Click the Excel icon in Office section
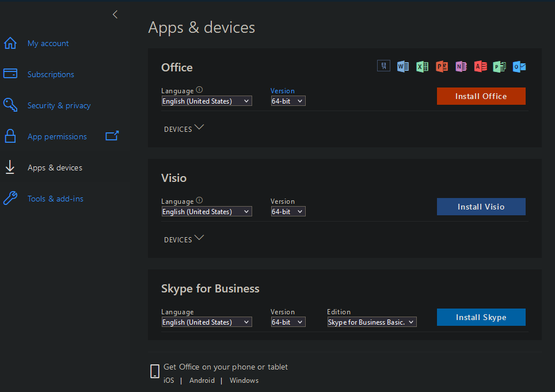The image size is (555, 392). [423, 66]
